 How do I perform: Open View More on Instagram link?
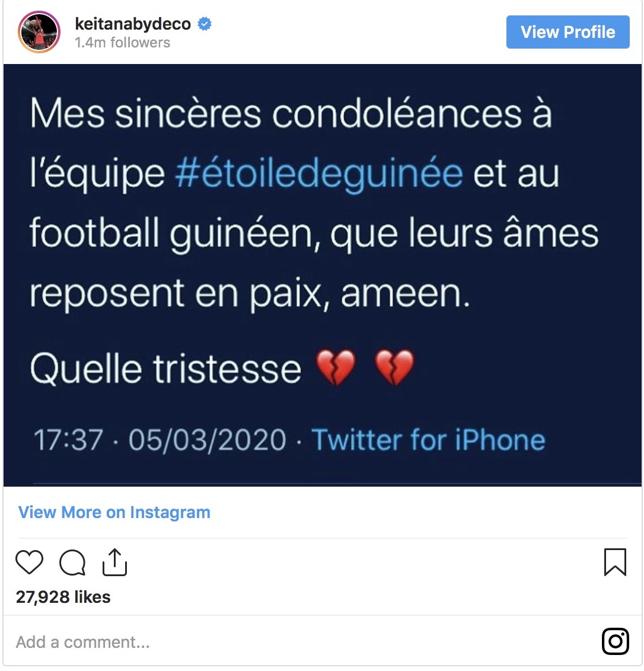114,512
